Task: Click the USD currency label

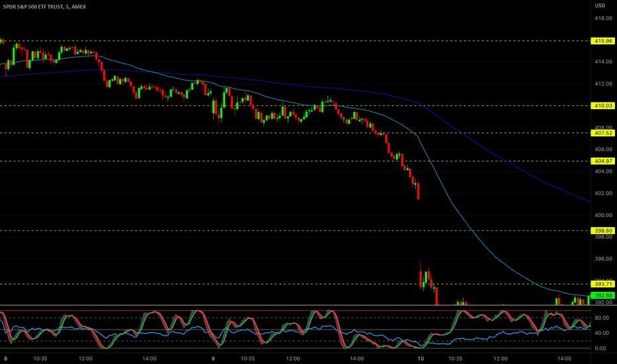Action: (x=600, y=5)
